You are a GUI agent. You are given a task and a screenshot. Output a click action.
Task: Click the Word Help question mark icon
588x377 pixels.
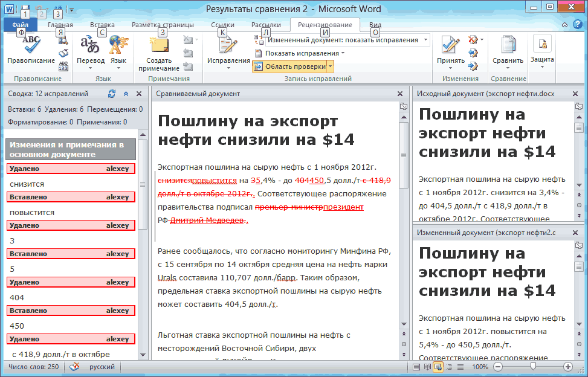pos(577,25)
